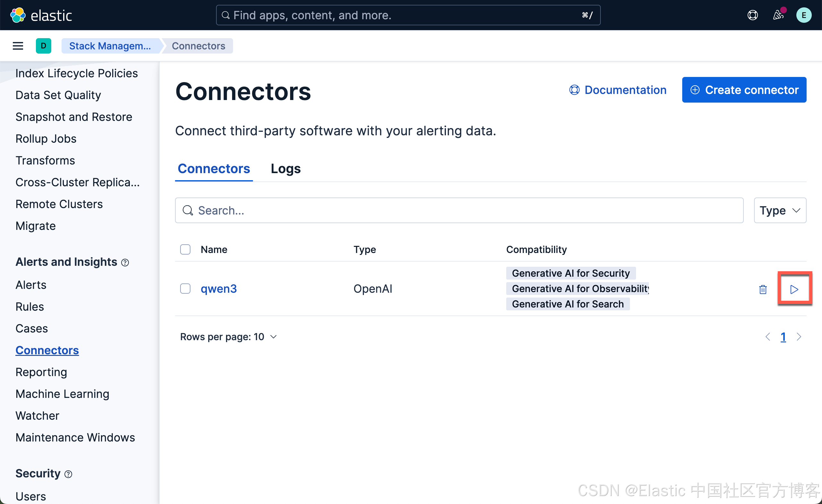Screen dimensions: 822x504
Task: Click the Type column header
Action: click(365, 249)
